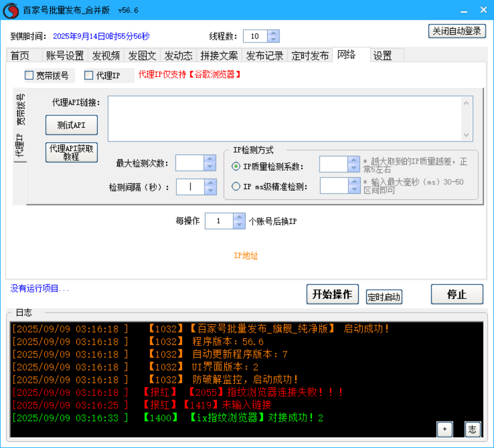
Task: Open the 发视频 tab
Action: click(x=106, y=55)
